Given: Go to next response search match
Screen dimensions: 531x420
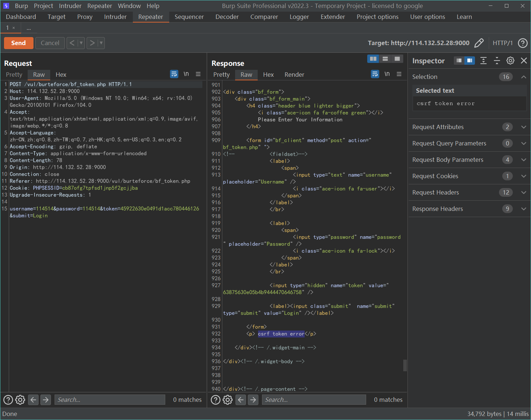Looking at the screenshot, I should point(253,400).
